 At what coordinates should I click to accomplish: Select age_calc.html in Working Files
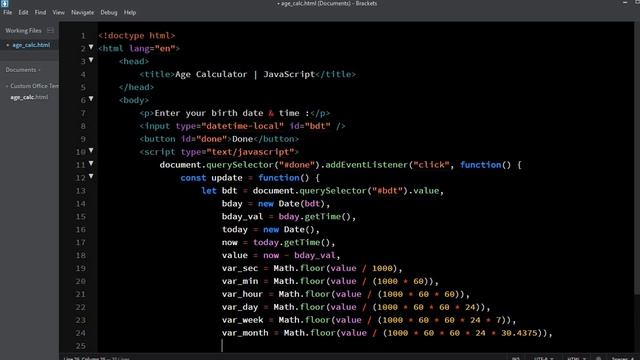31,45
